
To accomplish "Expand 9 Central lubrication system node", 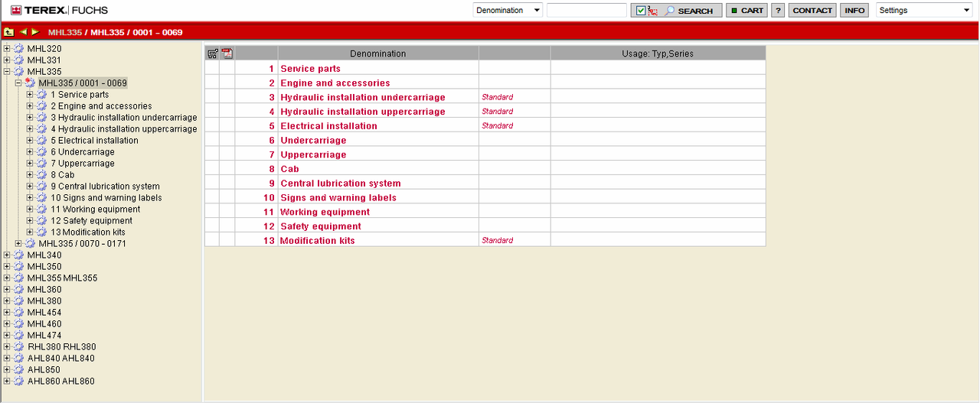I will 31,187.
